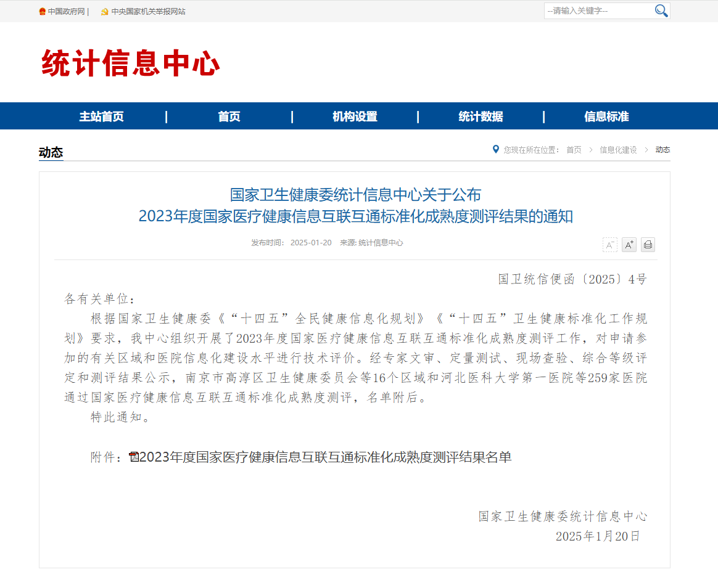Open the 机构设置 navigation item
The image size is (718, 588).
(355, 116)
